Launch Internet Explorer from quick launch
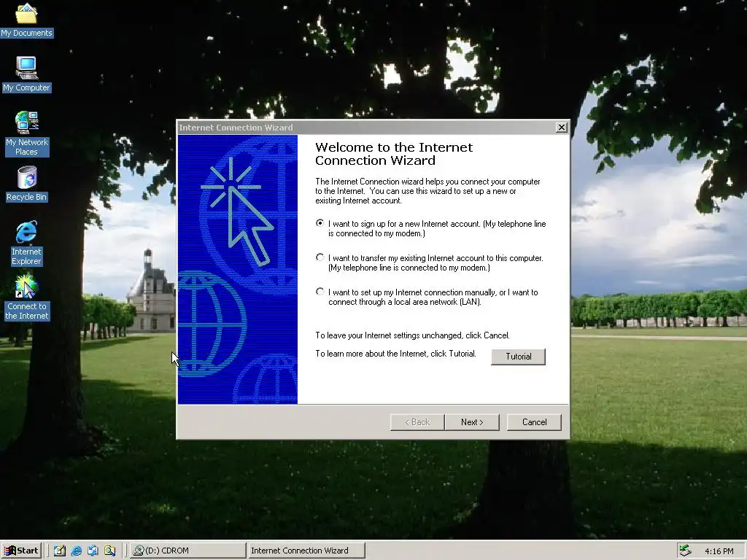747x560 pixels. [76, 551]
